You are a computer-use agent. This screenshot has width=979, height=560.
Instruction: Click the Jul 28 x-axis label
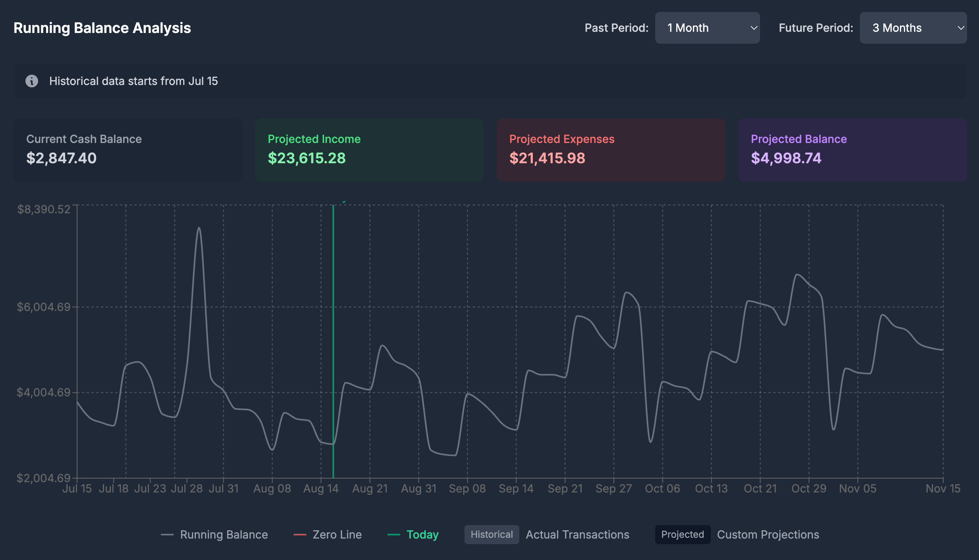[x=187, y=489]
